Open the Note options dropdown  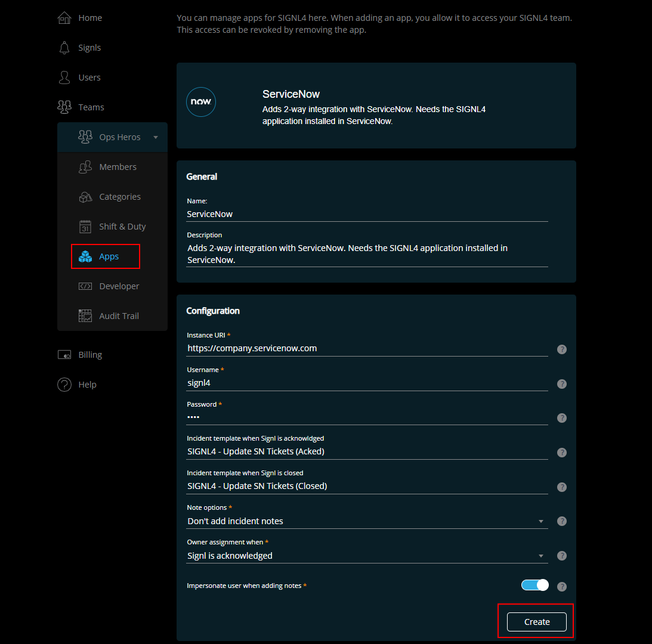point(367,521)
